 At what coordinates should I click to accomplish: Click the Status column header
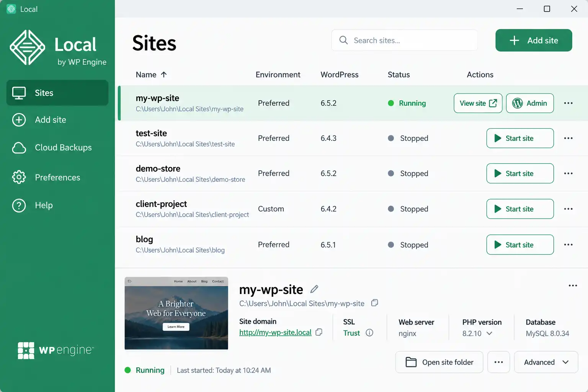click(399, 75)
